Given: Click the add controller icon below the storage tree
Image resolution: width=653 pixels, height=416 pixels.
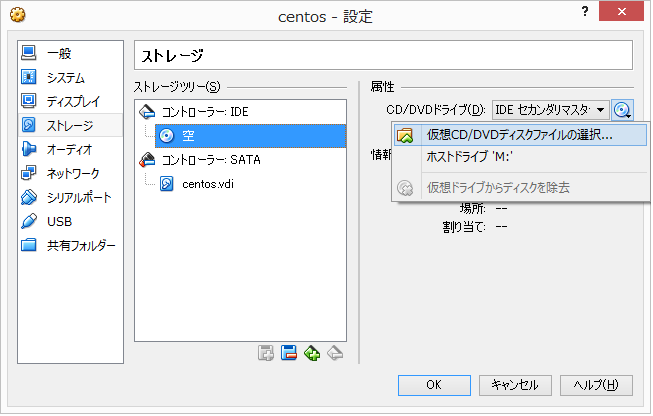Looking at the screenshot, I should pyautogui.click(x=266, y=354).
